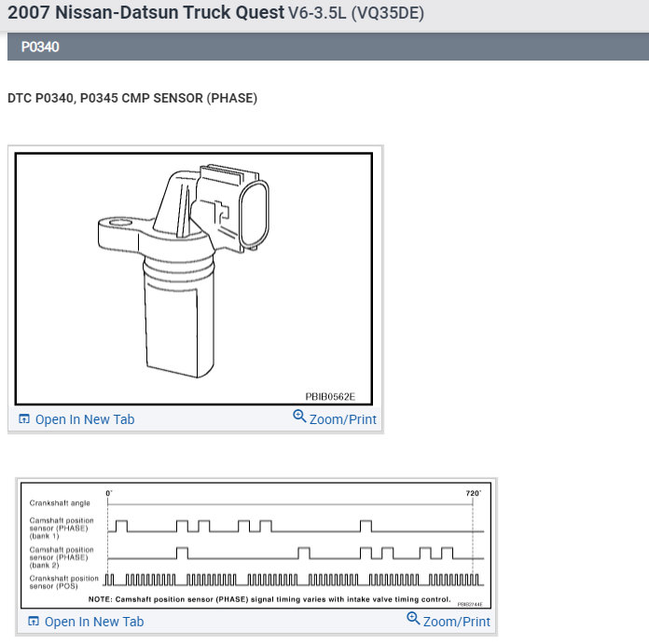Click the magnifier icon under the waveform diagram
Screen dimensions: 649x644
[413, 618]
